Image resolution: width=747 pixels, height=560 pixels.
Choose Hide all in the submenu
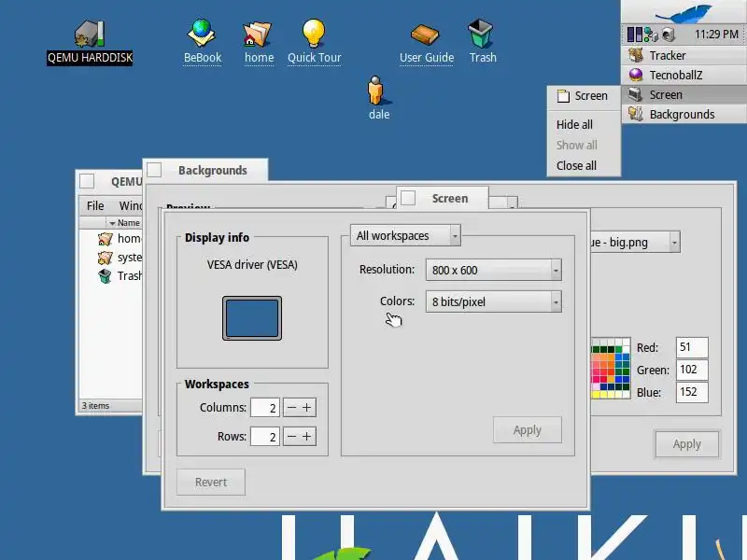[584, 125]
